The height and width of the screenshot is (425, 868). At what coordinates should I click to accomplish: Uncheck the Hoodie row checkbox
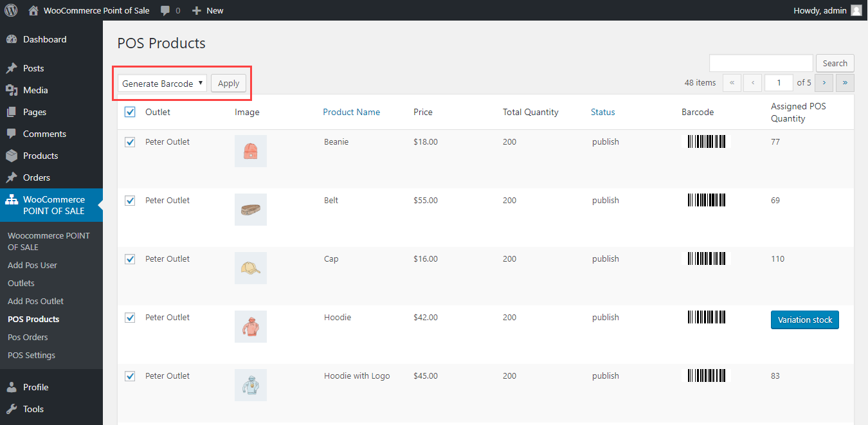pyautogui.click(x=130, y=318)
